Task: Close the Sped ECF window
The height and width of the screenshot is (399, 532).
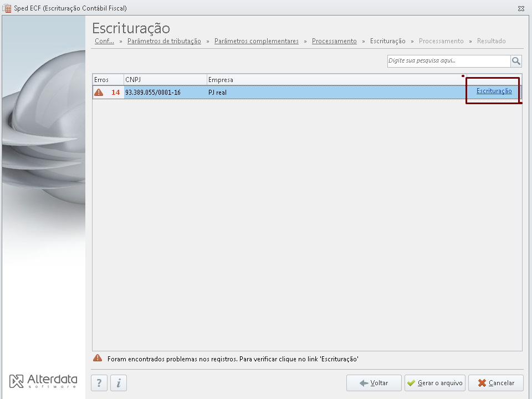Action: point(521,8)
